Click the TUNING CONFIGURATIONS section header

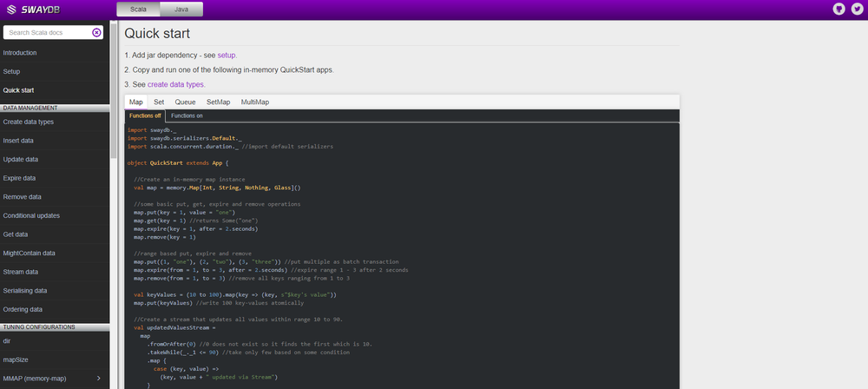click(55, 327)
